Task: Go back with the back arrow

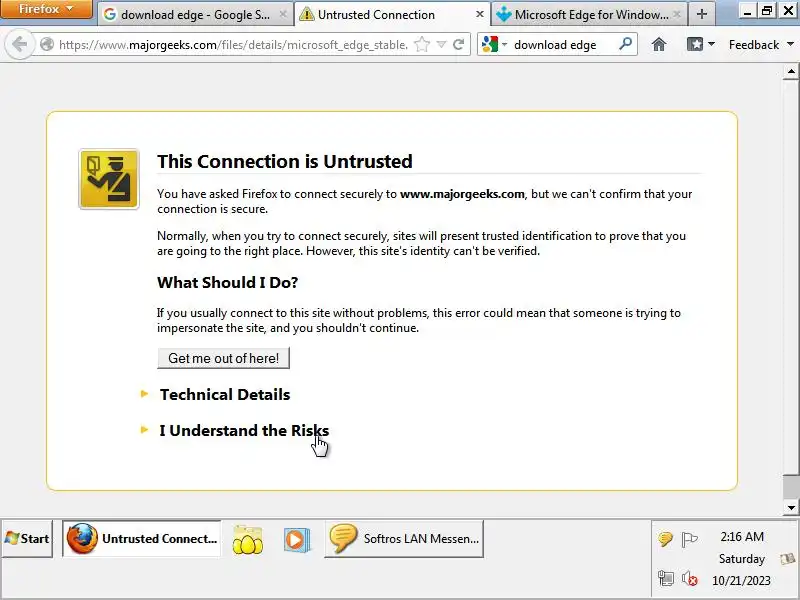Action: click(x=19, y=44)
